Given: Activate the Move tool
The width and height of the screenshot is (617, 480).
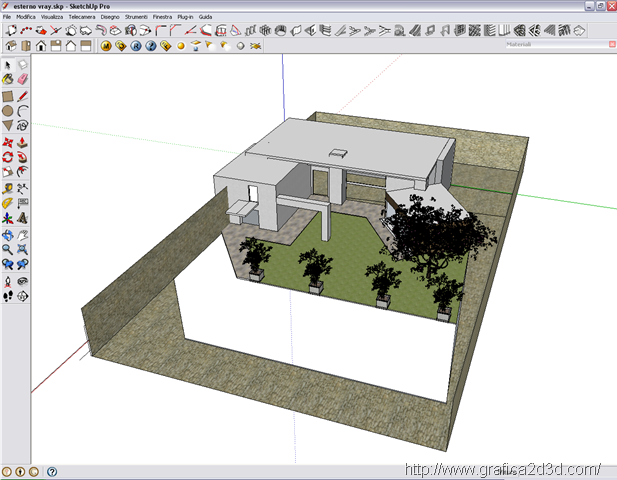Looking at the screenshot, I should tap(8, 142).
